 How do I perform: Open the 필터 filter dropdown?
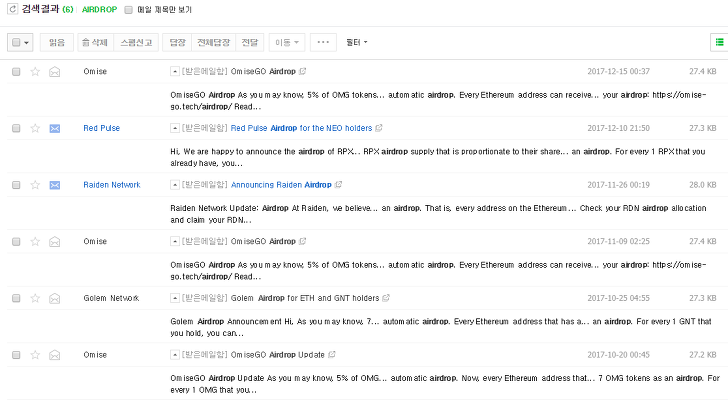click(357, 42)
